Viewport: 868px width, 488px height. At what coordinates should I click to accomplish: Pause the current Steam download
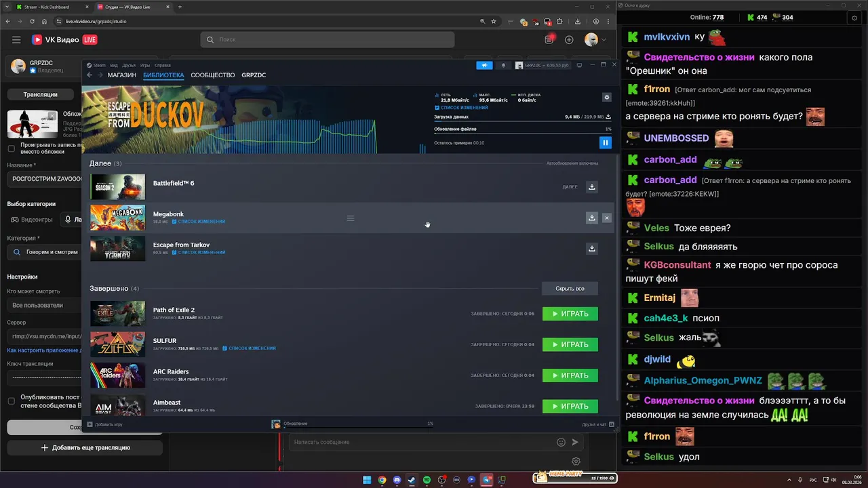click(x=606, y=142)
